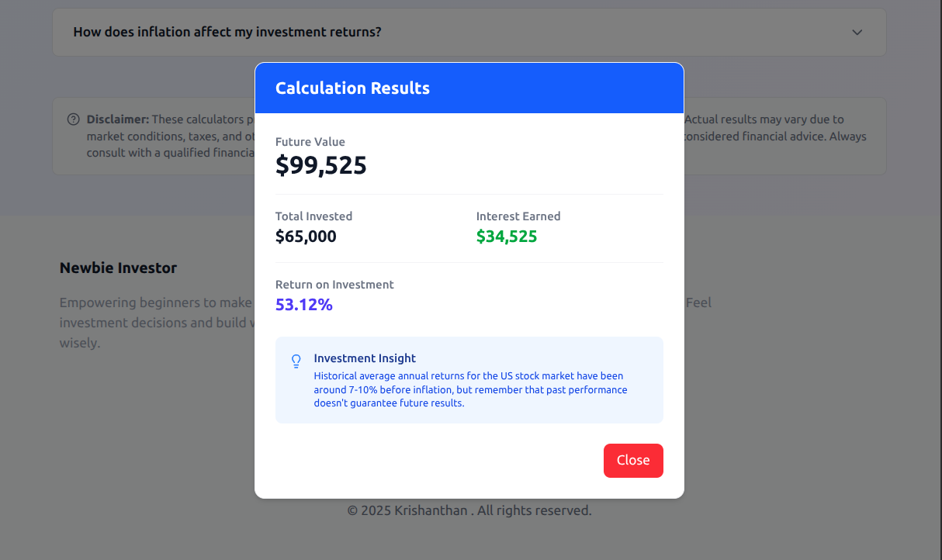Expand the inflation FAQ chevron arrow
This screenshot has width=942, height=560.
pyautogui.click(x=857, y=33)
